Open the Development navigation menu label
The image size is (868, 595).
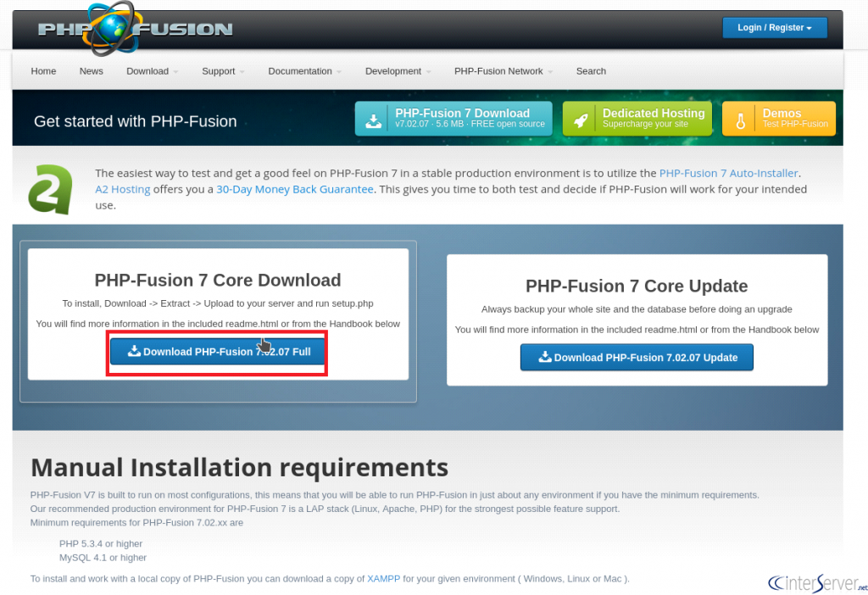pos(393,71)
